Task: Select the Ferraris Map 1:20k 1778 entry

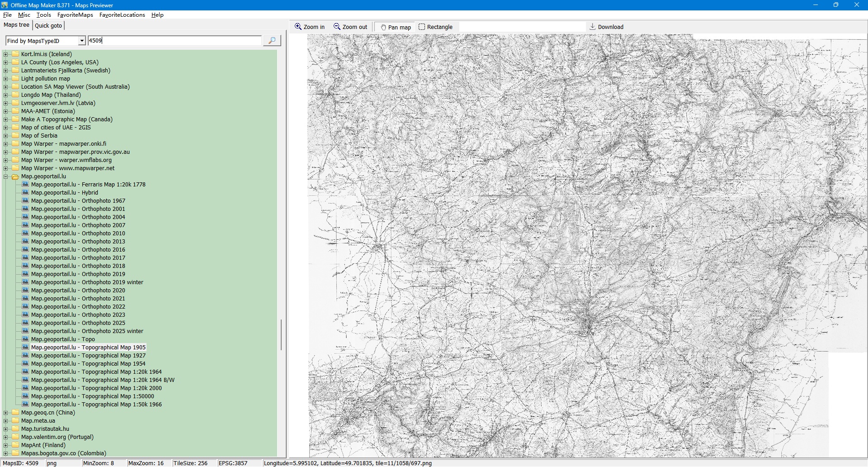Action: tap(88, 185)
